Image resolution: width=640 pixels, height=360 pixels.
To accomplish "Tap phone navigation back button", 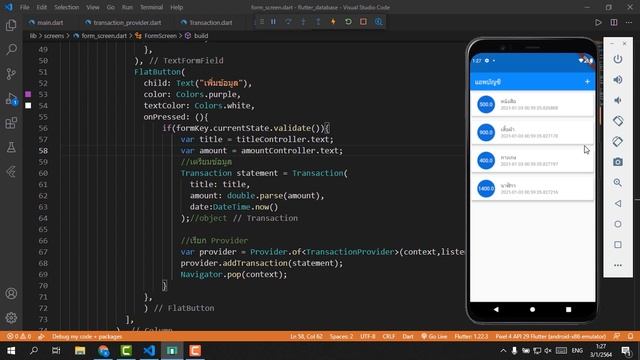I will (496, 309).
